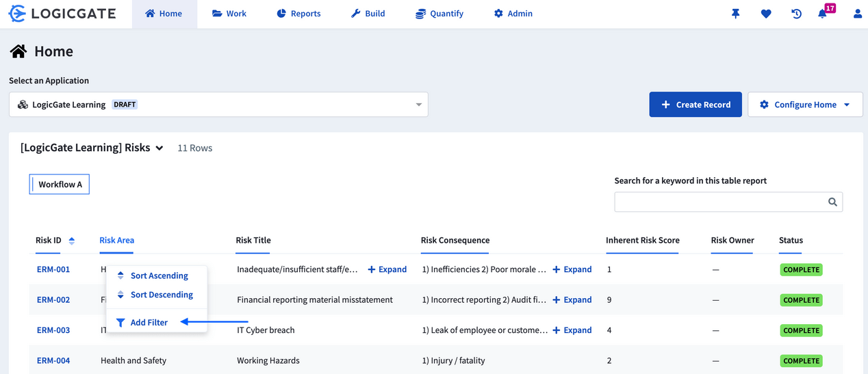Image resolution: width=868 pixels, height=374 pixels.
Task: Click the 1) Injury / fatality cell
Action: [454, 360]
